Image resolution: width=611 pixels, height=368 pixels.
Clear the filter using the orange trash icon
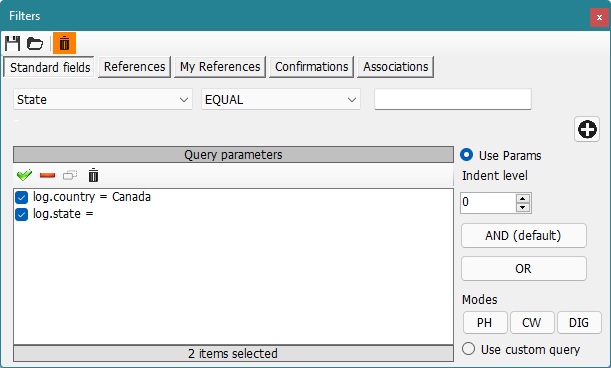pyautogui.click(x=64, y=43)
